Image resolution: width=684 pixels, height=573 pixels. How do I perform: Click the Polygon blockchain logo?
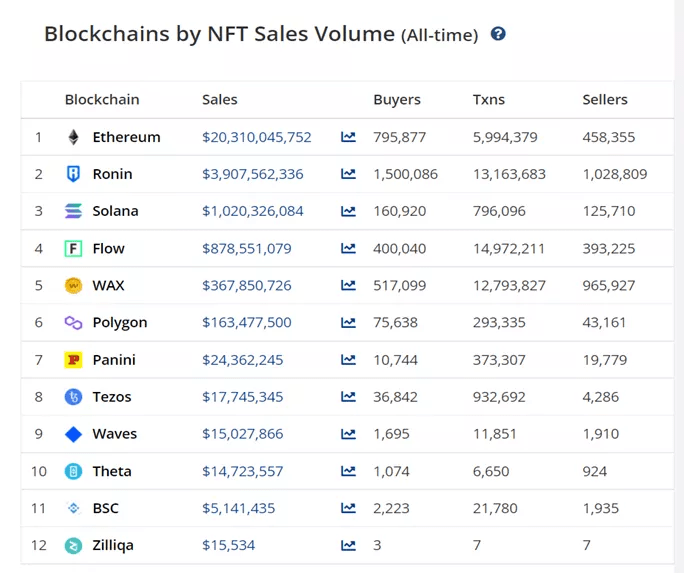pos(73,322)
